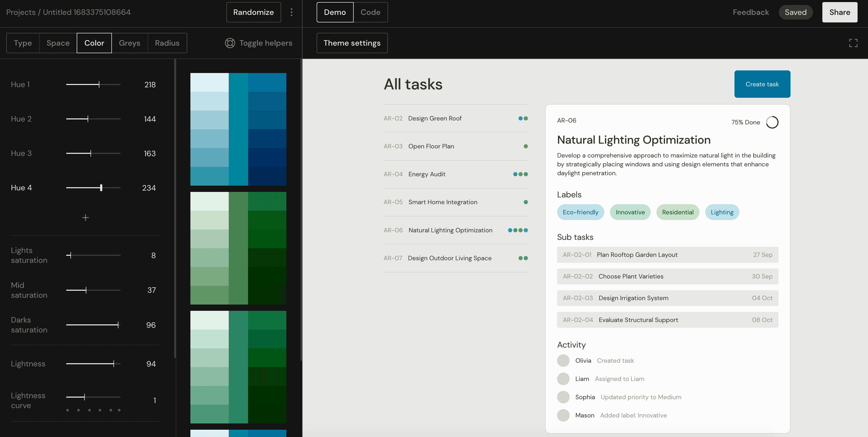Click the middle green column of second palette
This screenshot has width=868, height=437.
(x=238, y=248)
